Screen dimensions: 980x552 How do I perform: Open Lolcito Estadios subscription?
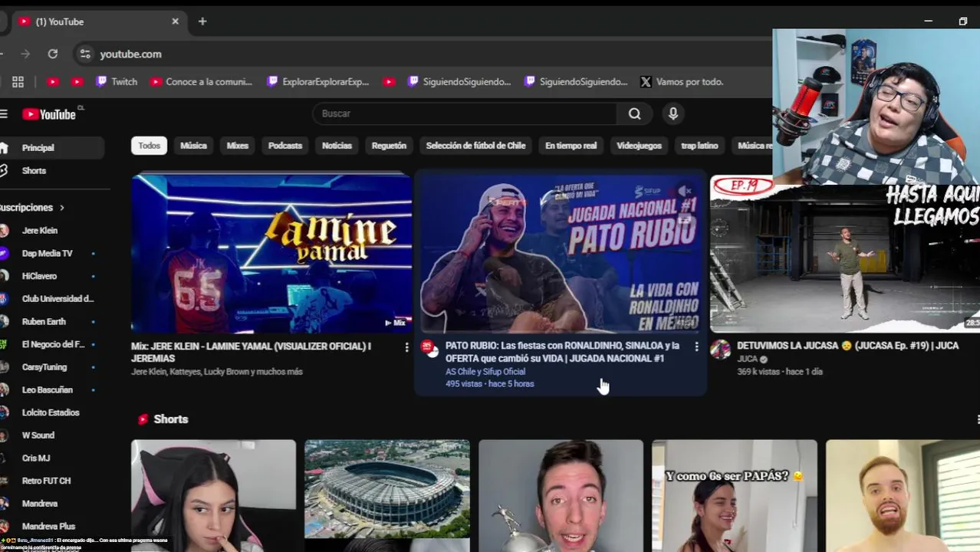click(51, 412)
